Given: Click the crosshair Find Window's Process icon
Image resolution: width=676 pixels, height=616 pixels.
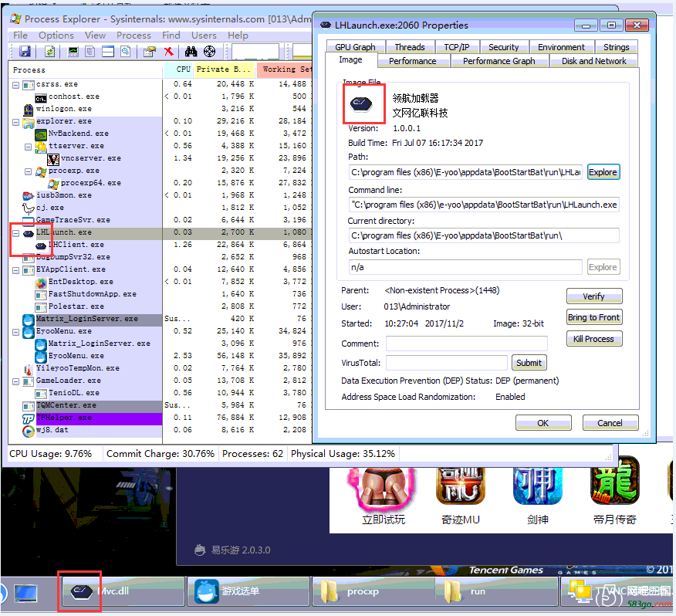Looking at the screenshot, I should point(210,52).
